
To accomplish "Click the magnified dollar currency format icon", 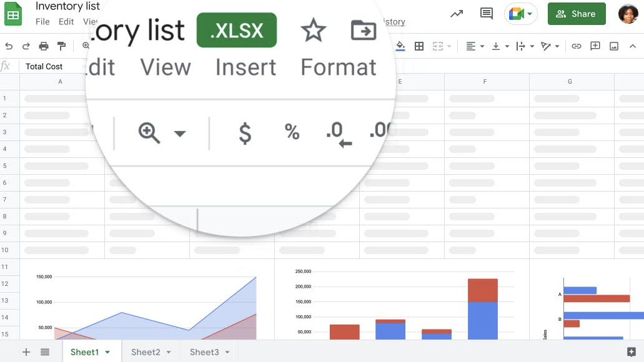I will (x=245, y=133).
